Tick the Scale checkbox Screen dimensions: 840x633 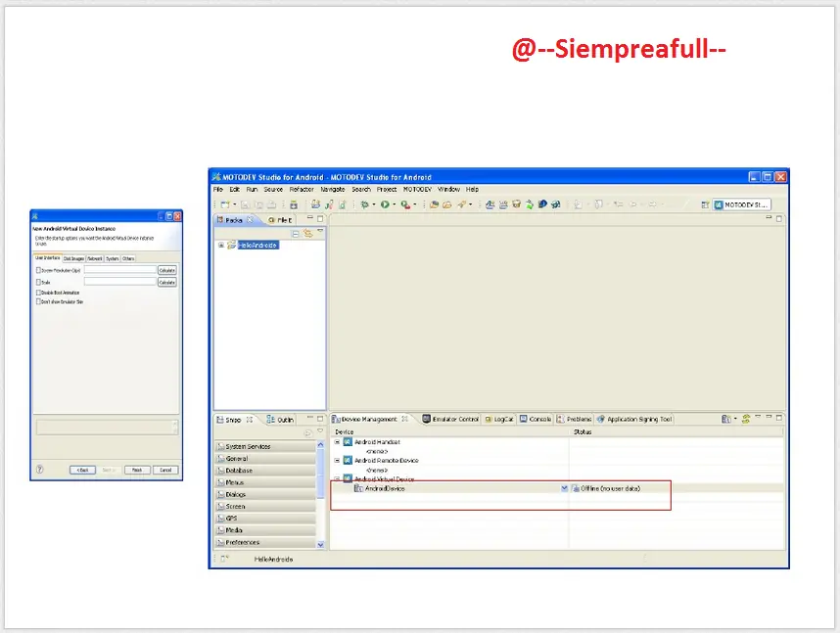[38, 282]
